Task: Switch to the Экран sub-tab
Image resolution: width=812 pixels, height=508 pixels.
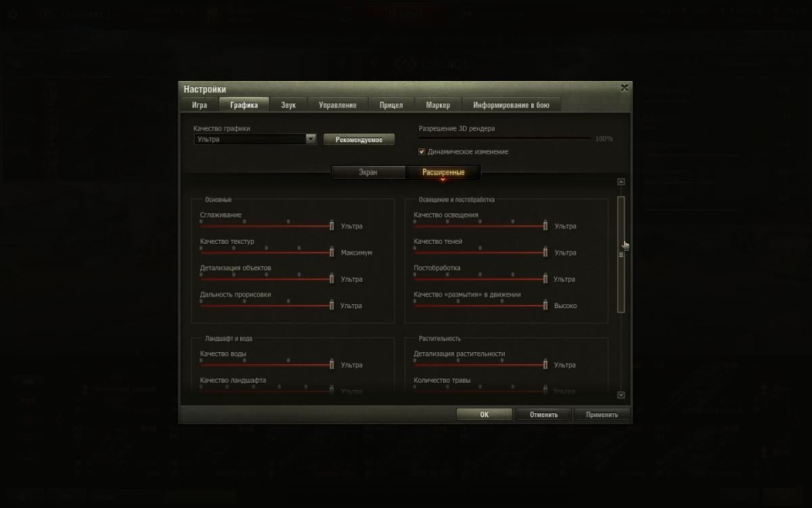Action: (x=368, y=172)
